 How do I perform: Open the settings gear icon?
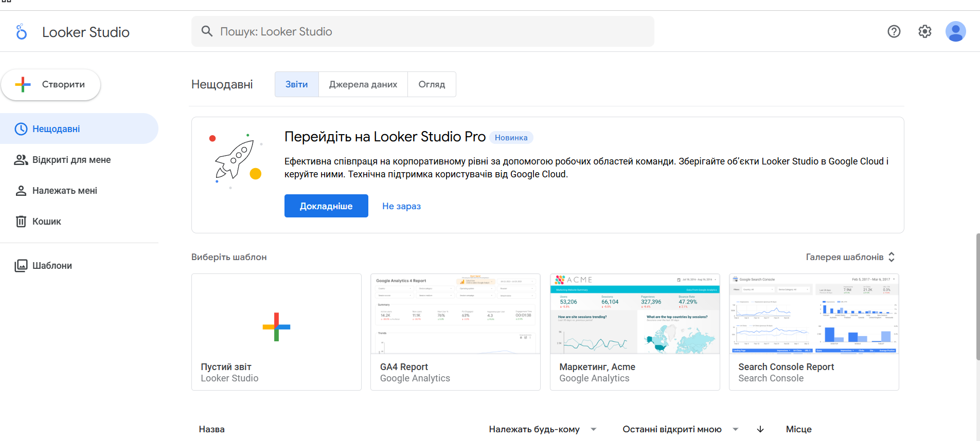pos(925,31)
